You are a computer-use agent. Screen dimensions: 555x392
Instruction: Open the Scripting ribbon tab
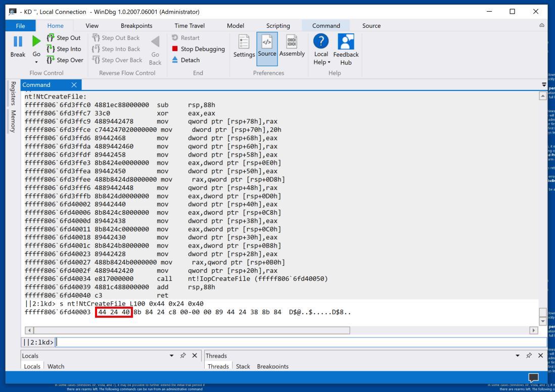click(278, 26)
